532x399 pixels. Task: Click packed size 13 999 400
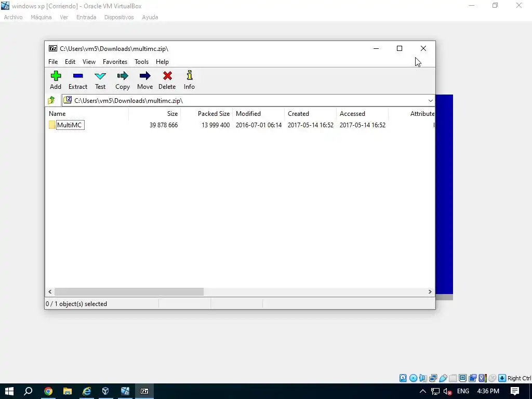(216, 125)
